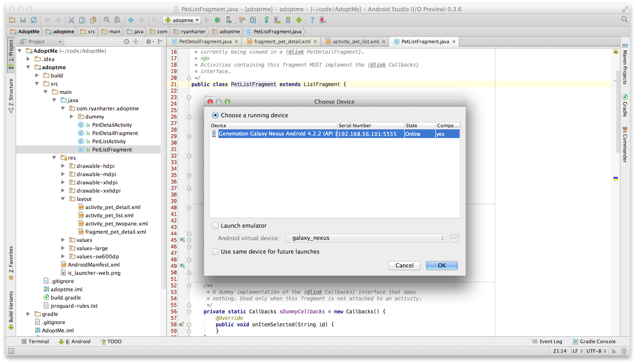
Task: Click the Copy toolbar icon
Action: pos(82,20)
